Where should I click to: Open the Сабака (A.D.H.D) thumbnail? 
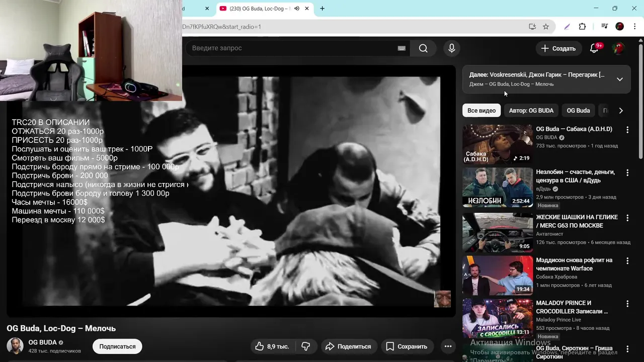pyautogui.click(x=498, y=145)
